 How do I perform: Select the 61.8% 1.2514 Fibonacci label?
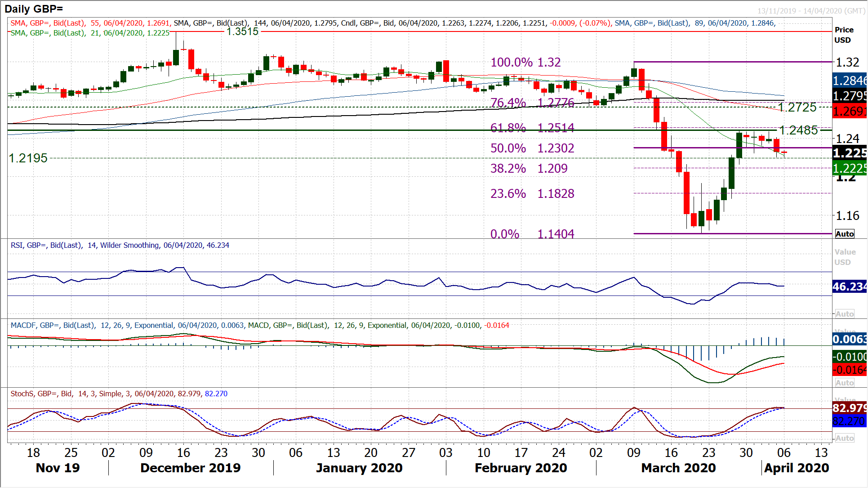[532, 128]
